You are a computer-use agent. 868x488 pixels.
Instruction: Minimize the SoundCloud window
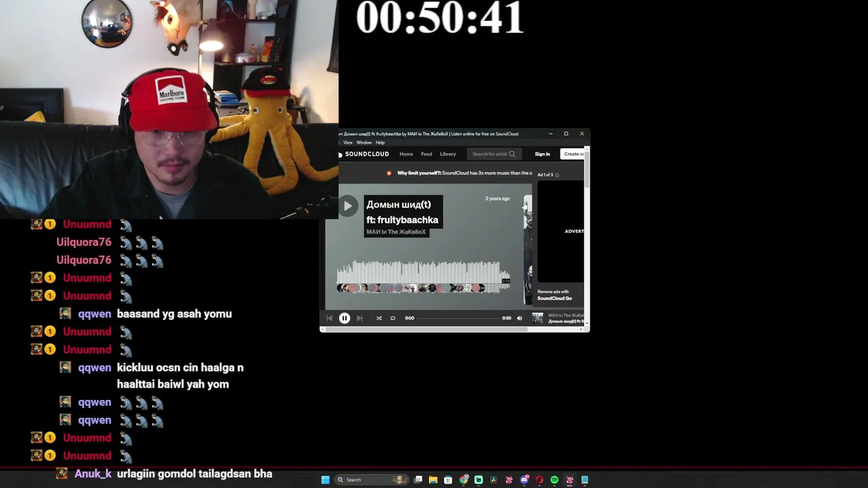[551, 134]
